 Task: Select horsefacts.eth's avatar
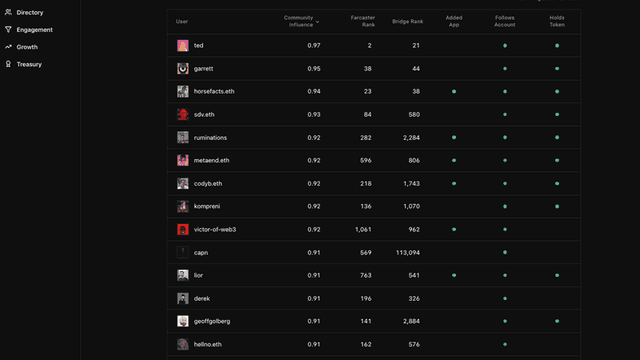[x=182, y=91]
